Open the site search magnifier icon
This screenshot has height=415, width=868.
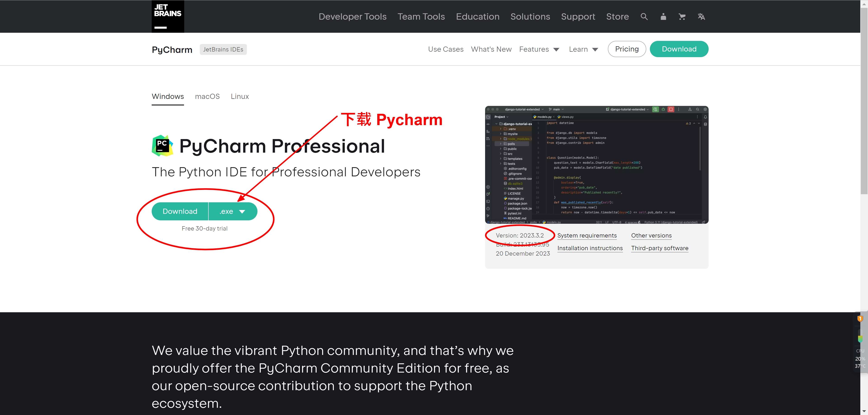(644, 16)
